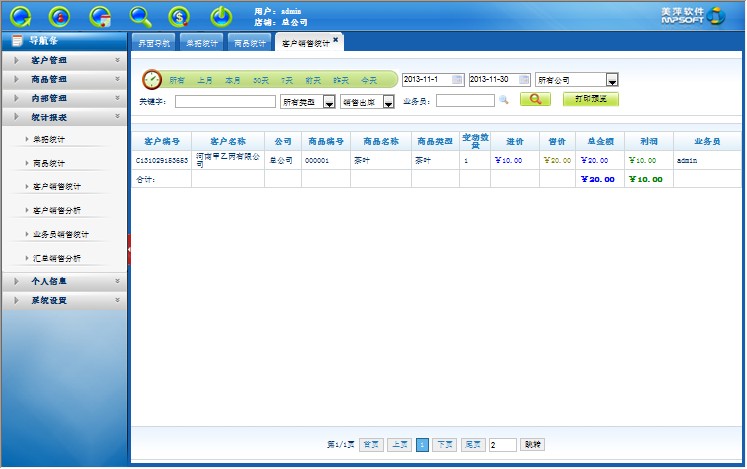This screenshot has width=747, height=469.
Task: Click the dollar sign icon in top toolbar
Action: (179, 16)
